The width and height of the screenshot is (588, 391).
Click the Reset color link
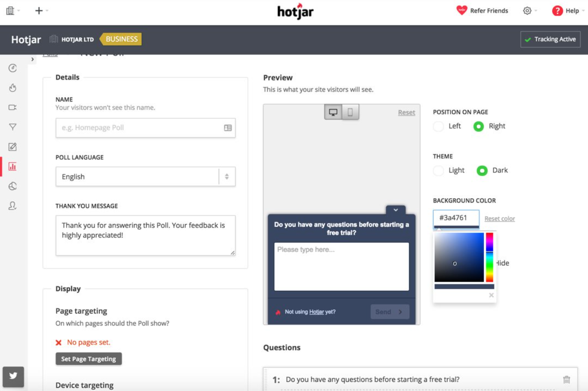500,219
